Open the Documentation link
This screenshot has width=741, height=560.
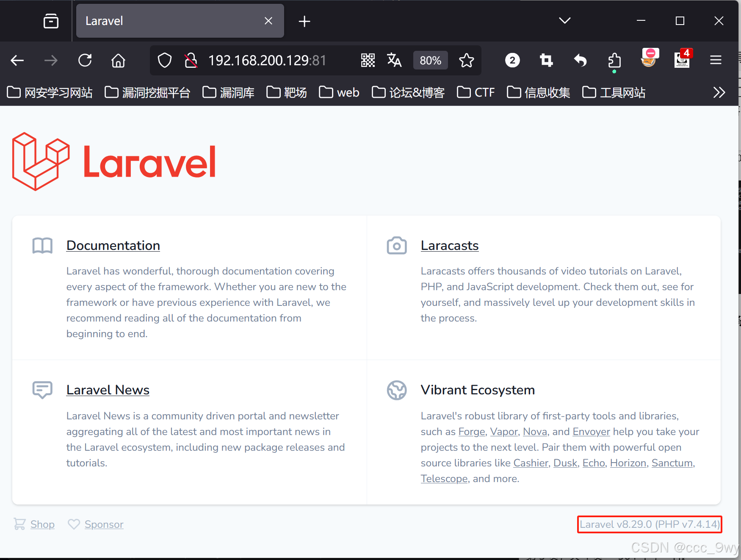113,245
